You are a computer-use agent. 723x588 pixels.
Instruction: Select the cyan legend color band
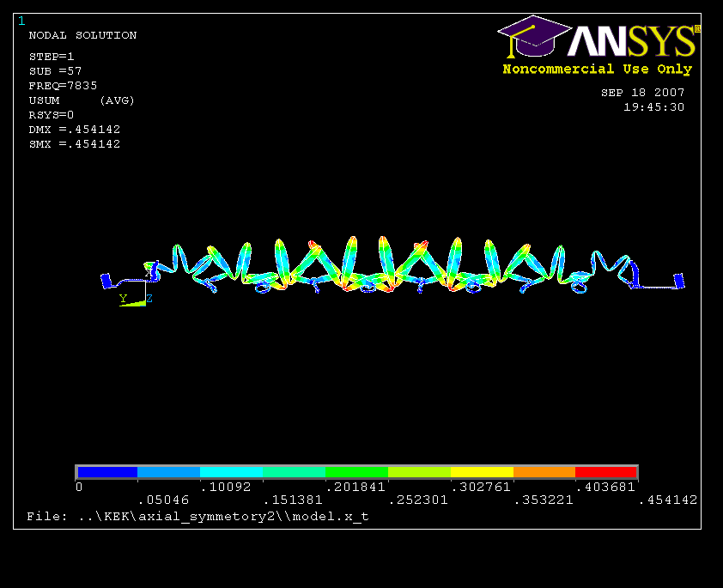(x=232, y=472)
